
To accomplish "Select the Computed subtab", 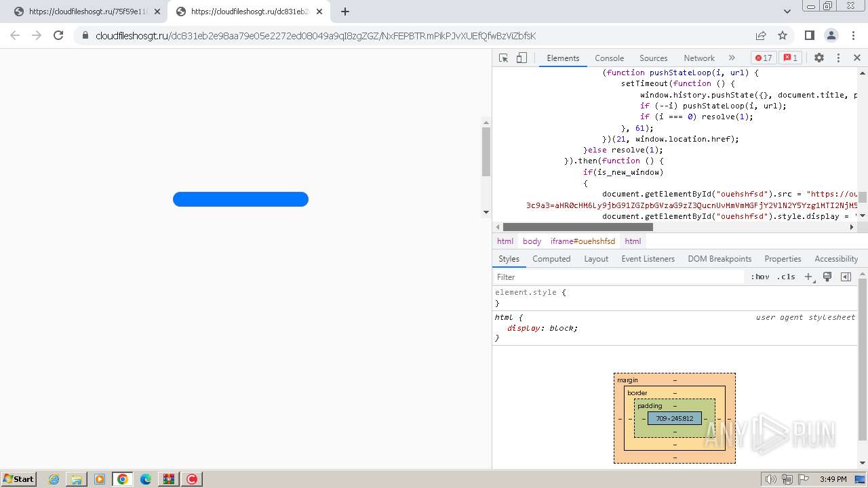I will pyautogui.click(x=551, y=259).
